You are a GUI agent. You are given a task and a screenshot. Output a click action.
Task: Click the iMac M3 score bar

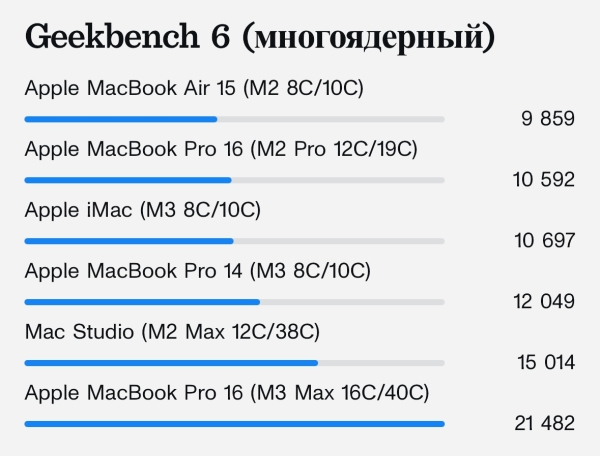pyautogui.click(x=235, y=241)
